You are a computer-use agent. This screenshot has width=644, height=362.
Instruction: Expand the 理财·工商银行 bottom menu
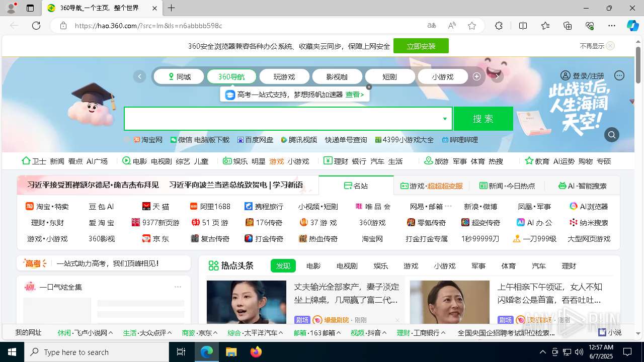[x=421, y=332]
